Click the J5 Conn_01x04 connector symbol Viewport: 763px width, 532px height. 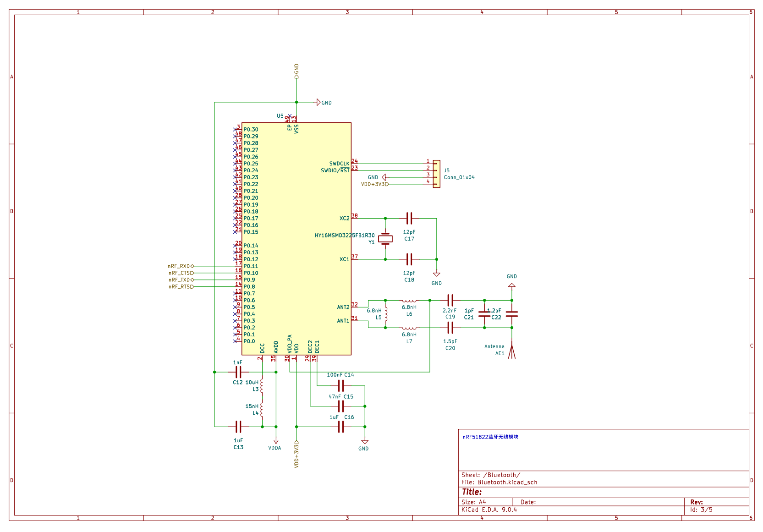(x=437, y=174)
